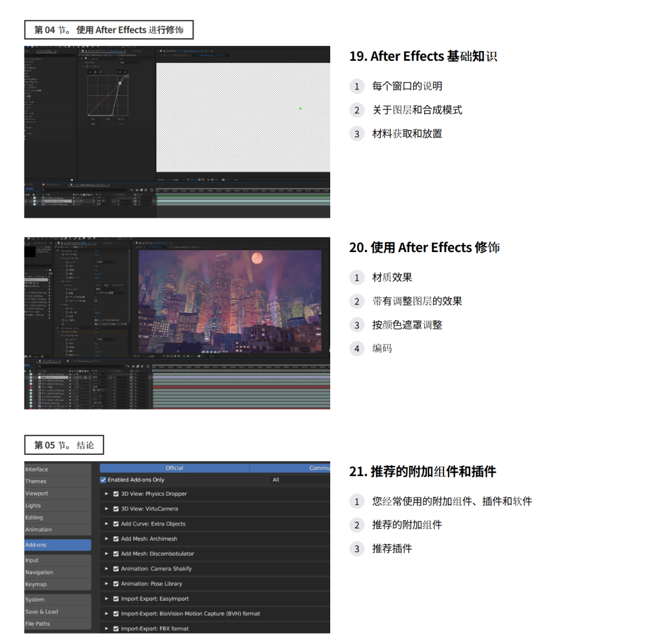Switch to the Community add-ons tab
663x644 pixels.
(x=290, y=468)
